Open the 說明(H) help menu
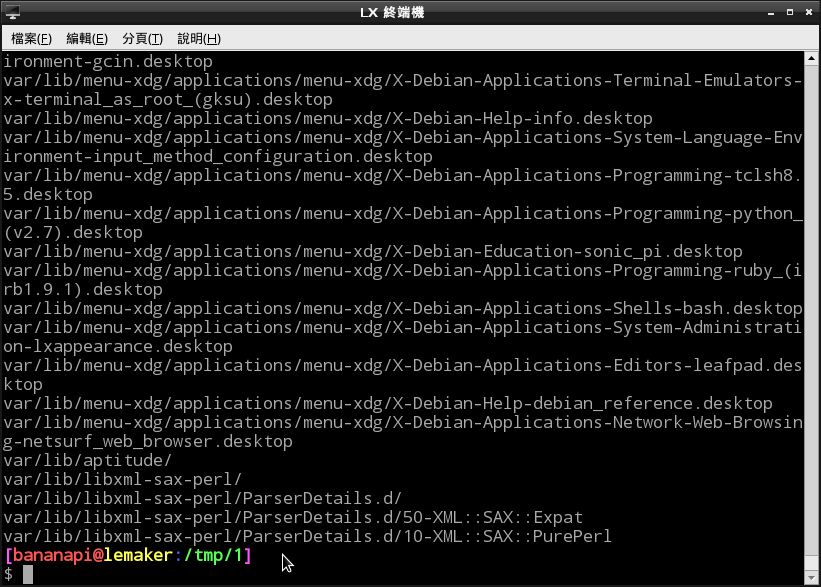 coord(198,38)
